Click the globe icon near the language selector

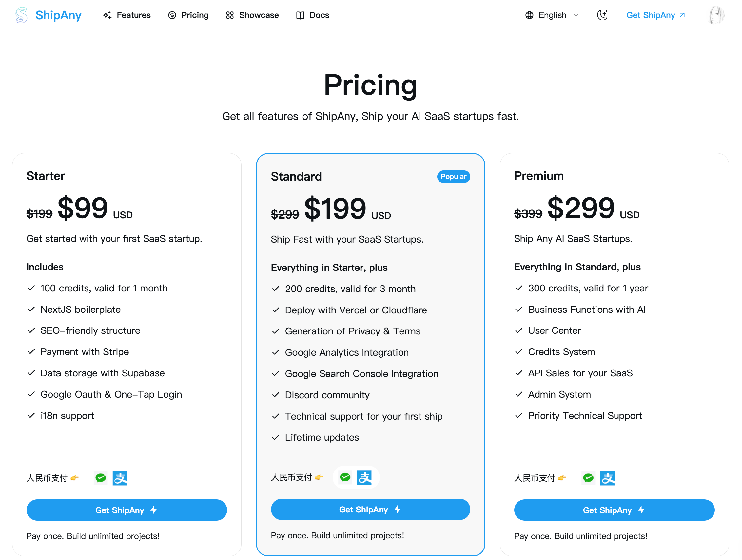(x=529, y=15)
